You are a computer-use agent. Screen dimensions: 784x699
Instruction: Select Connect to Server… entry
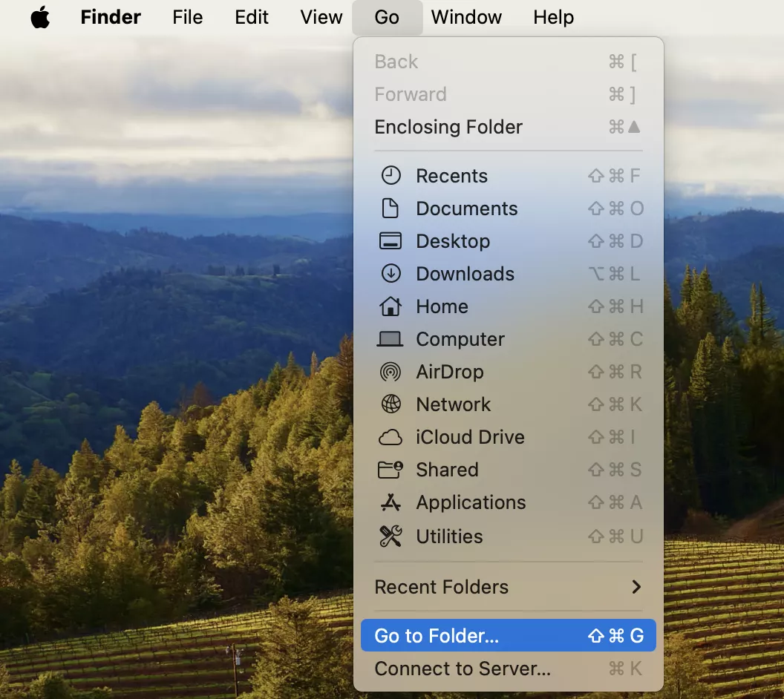[463, 669]
